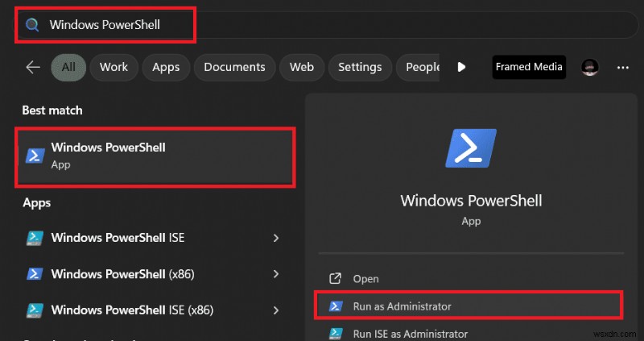Click the Windows PowerShell (x86) icon
The image size is (644, 341).
click(x=35, y=274)
